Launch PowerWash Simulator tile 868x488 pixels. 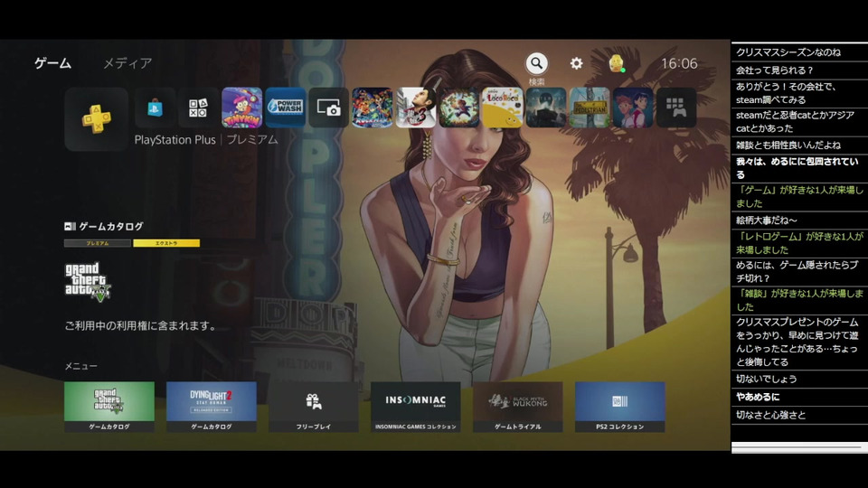[285, 108]
